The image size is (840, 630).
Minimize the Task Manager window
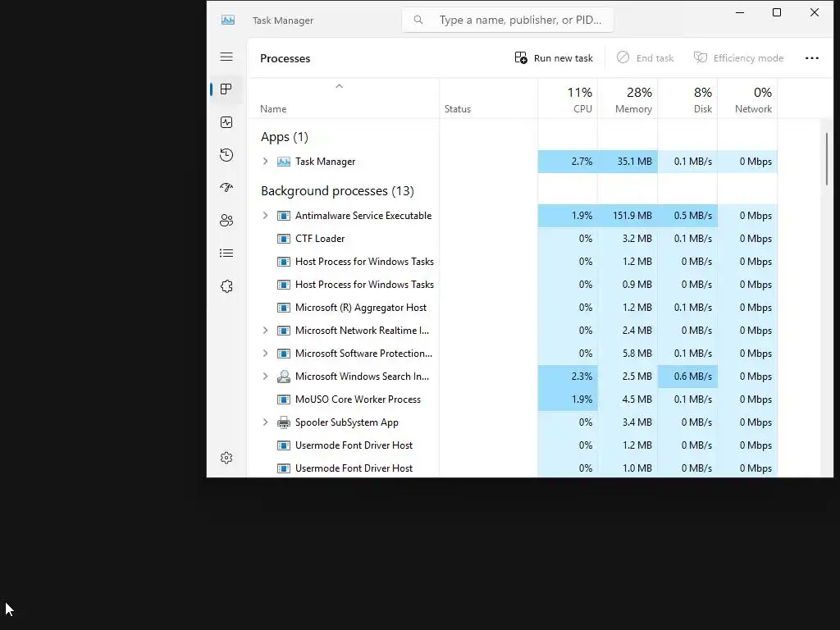(740, 12)
